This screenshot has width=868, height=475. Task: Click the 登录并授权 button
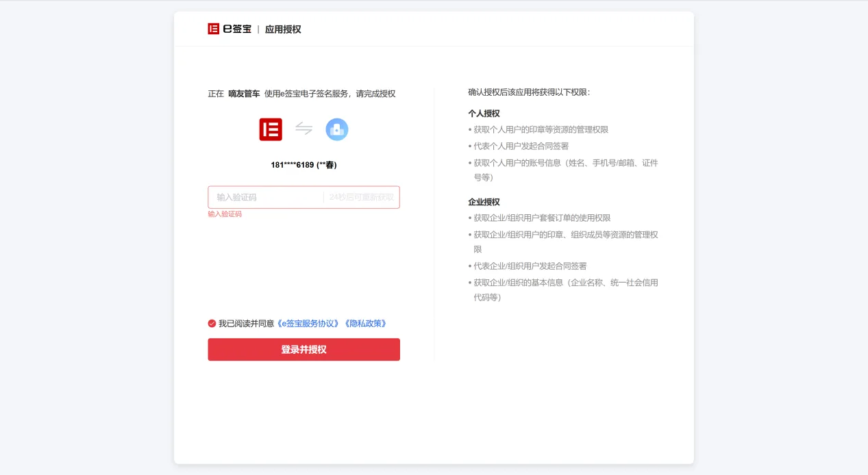click(303, 349)
